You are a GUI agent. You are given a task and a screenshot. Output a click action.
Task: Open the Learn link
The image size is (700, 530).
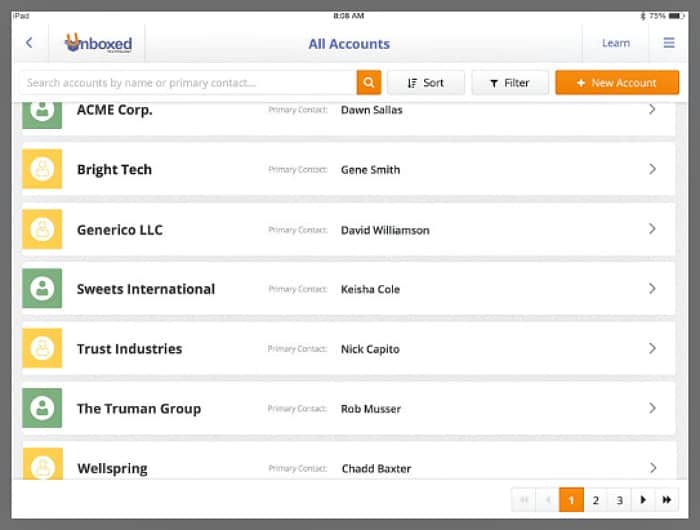coord(616,43)
